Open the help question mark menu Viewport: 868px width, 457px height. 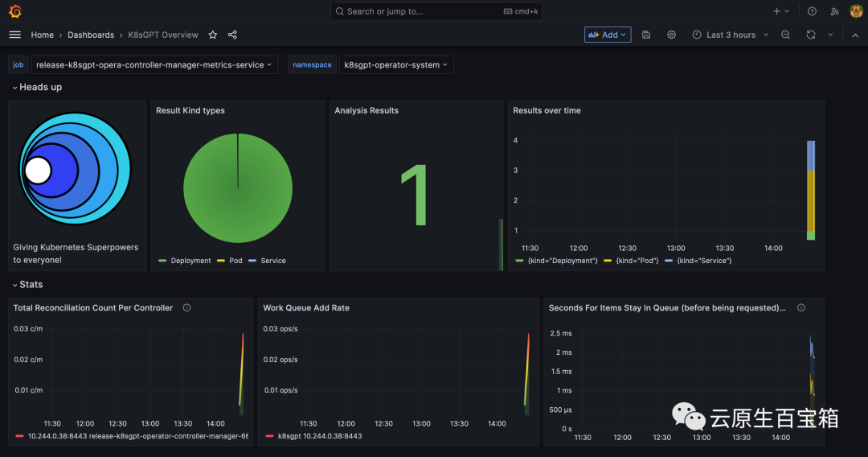(812, 11)
